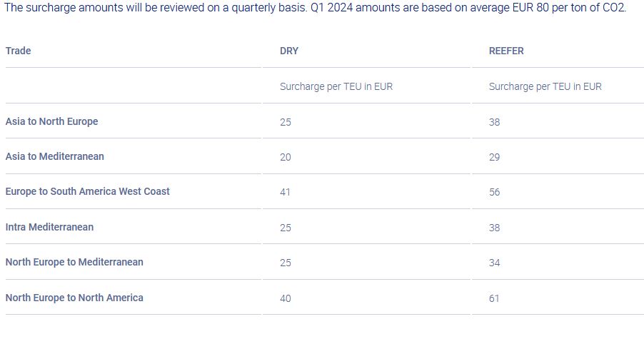
Task: Click the REEFER column header
Action: click(x=506, y=51)
